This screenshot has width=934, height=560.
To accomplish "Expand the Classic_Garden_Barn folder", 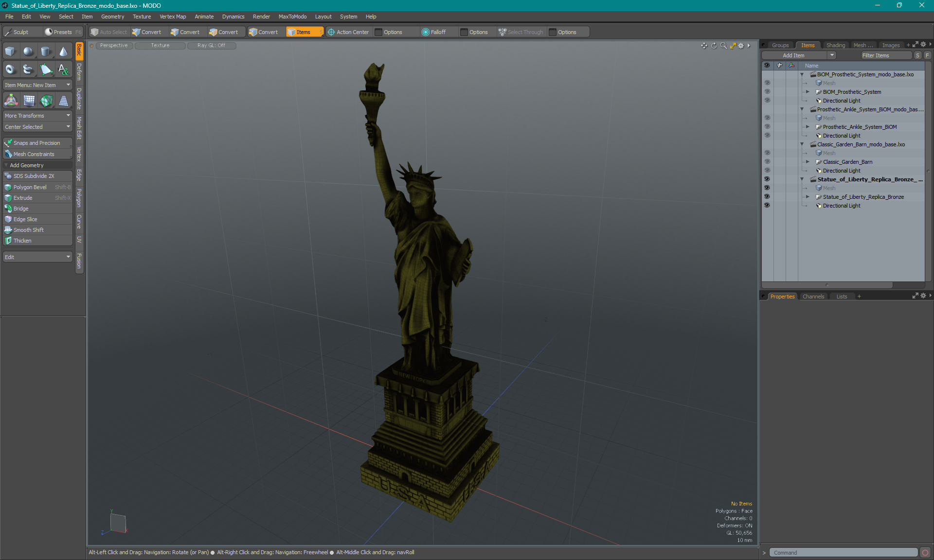I will point(808,162).
